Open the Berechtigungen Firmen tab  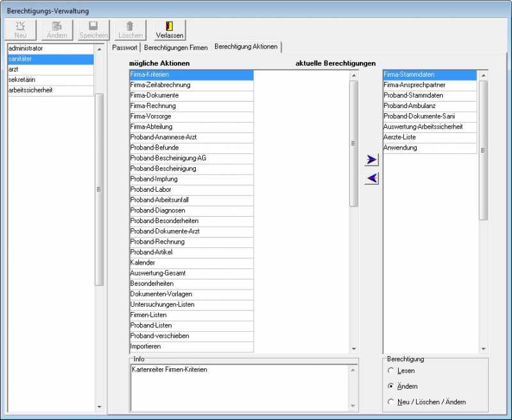point(176,47)
